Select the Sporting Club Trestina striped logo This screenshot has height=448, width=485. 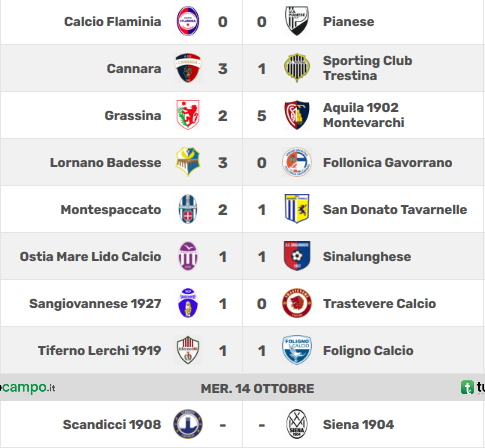pyautogui.click(x=297, y=68)
